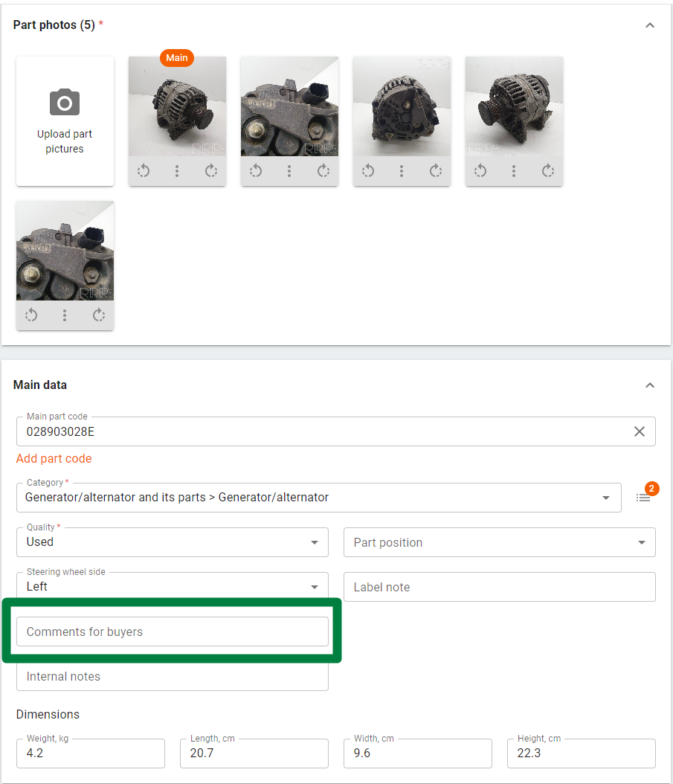The height and width of the screenshot is (784, 673).
Task: Click the camera icon to upload part pictures
Action: pos(65,102)
